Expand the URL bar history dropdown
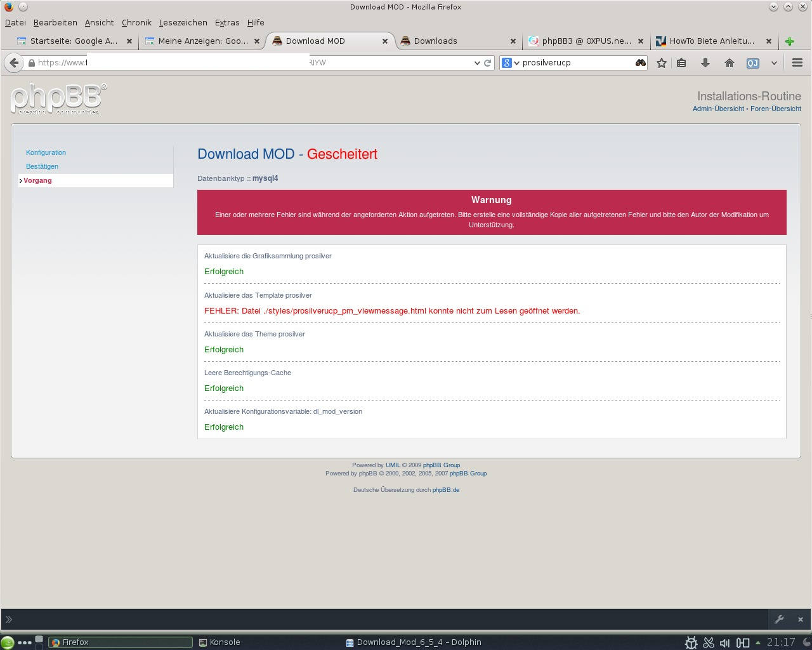Viewport: 812px width, 650px height. click(477, 63)
